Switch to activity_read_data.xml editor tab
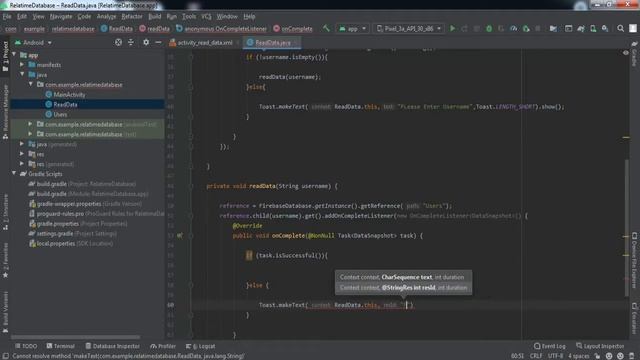The width and height of the screenshot is (640, 360). pyautogui.click(x=204, y=42)
